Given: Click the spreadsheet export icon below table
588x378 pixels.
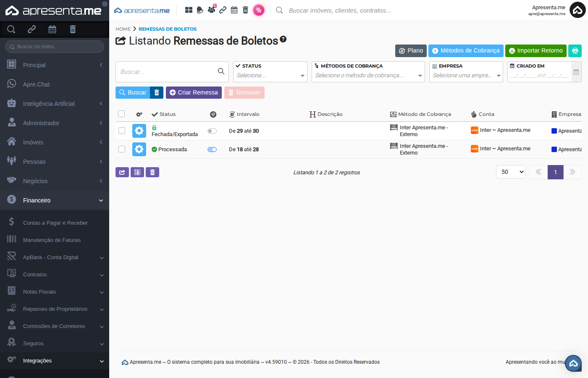Looking at the screenshot, I should coord(137,172).
